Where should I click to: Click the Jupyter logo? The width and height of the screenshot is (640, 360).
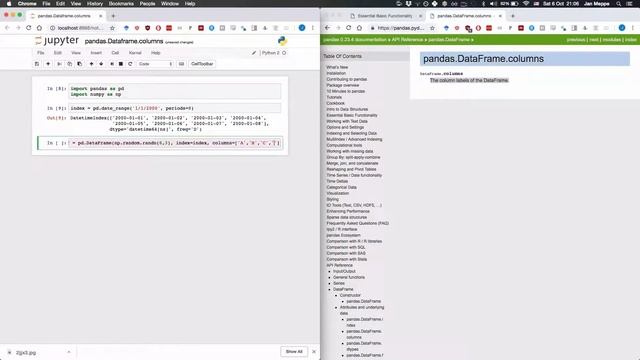coord(57,40)
